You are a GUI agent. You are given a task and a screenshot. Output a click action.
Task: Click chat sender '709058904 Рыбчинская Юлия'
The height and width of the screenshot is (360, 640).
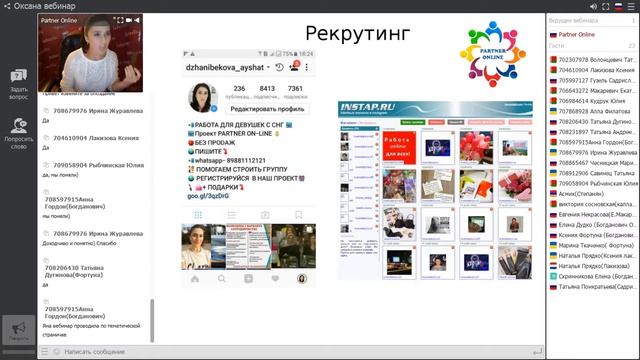[x=98, y=165]
